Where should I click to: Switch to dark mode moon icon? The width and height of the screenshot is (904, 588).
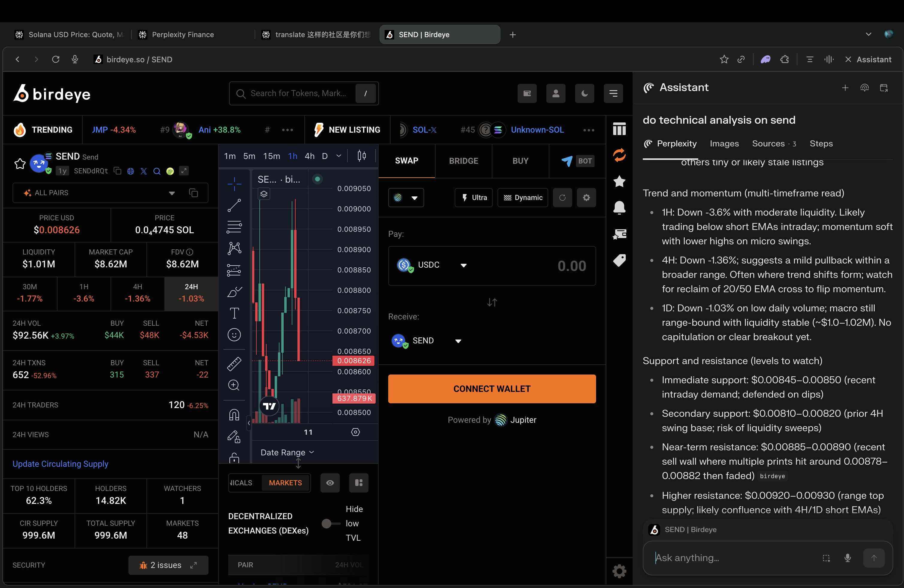[x=584, y=93]
